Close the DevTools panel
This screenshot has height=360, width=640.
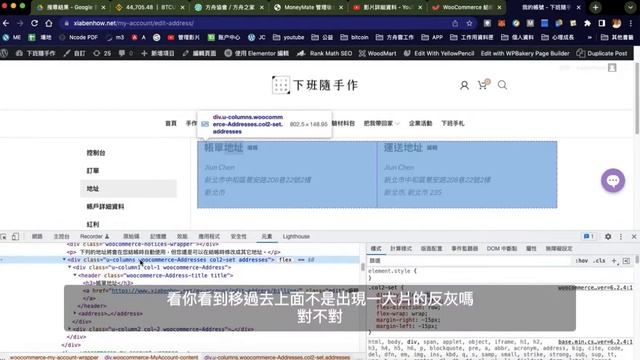(x=634, y=236)
